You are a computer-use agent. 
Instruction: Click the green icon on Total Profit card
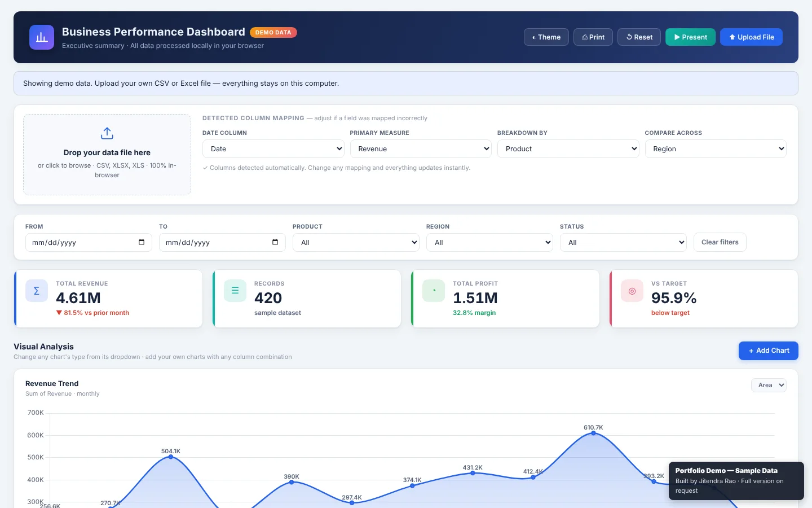point(434,291)
